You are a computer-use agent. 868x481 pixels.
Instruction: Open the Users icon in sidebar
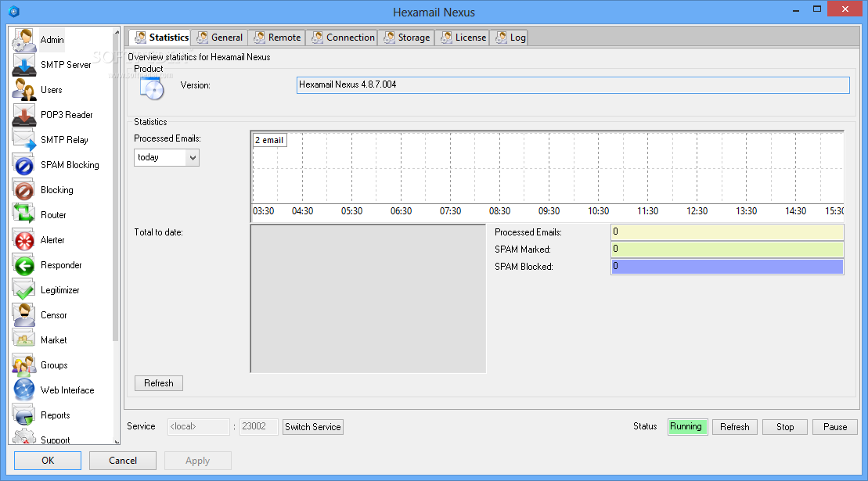coord(23,90)
